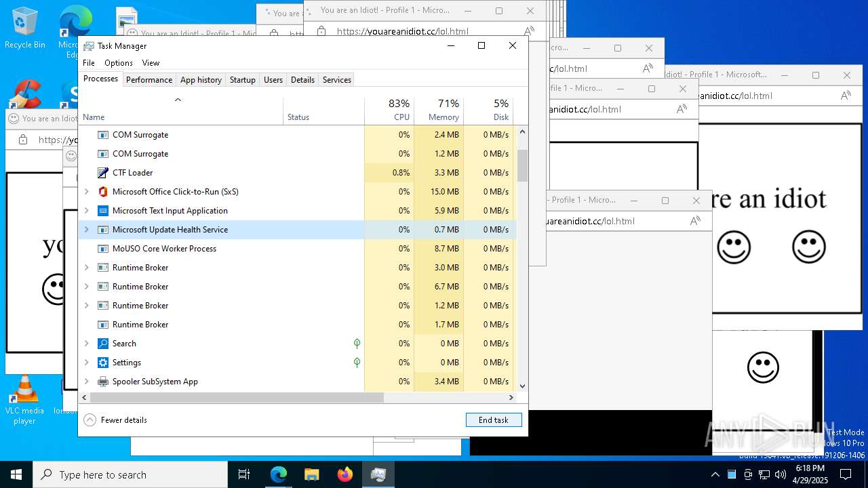Click the scroll right arrow in process list

(x=511, y=398)
